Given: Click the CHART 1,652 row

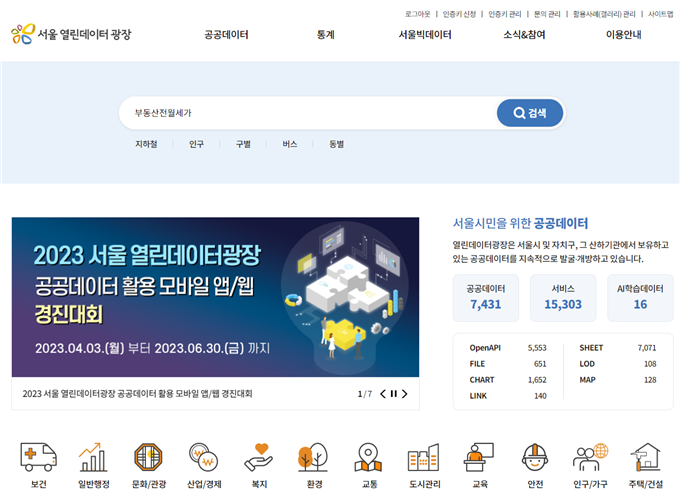Looking at the screenshot, I should click(508, 380).
